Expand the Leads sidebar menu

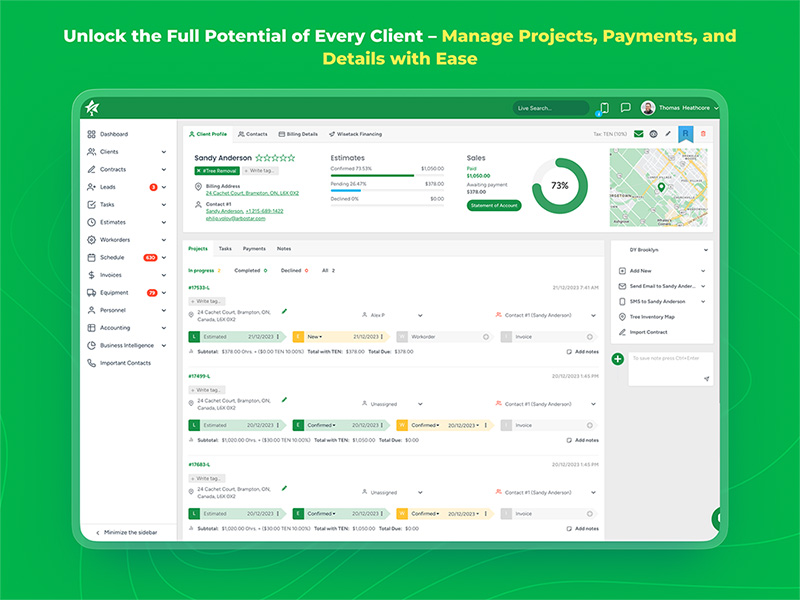point(164,187)
